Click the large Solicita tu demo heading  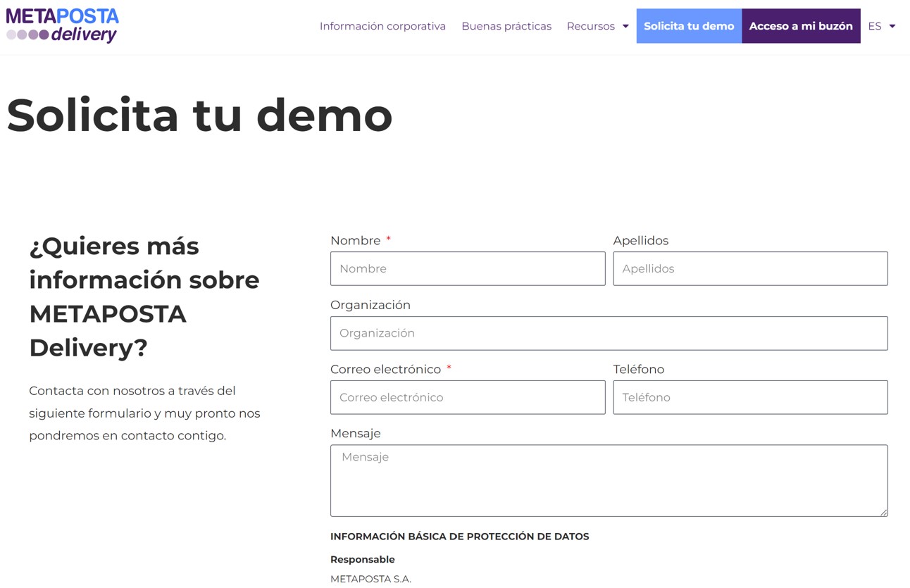[199, 115]
